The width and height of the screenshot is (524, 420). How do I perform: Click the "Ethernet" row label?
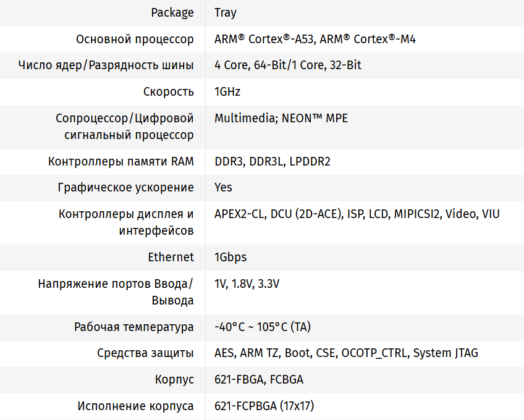click(171, 257)
